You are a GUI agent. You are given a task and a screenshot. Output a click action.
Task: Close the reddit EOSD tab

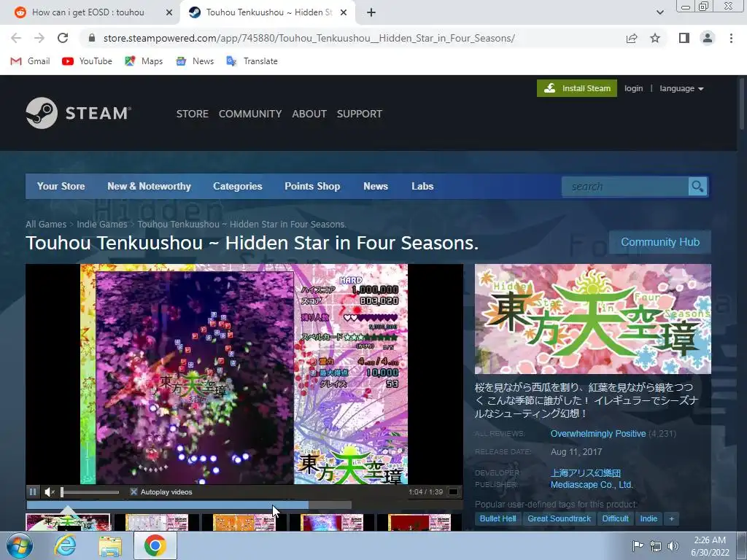point(169,12)
